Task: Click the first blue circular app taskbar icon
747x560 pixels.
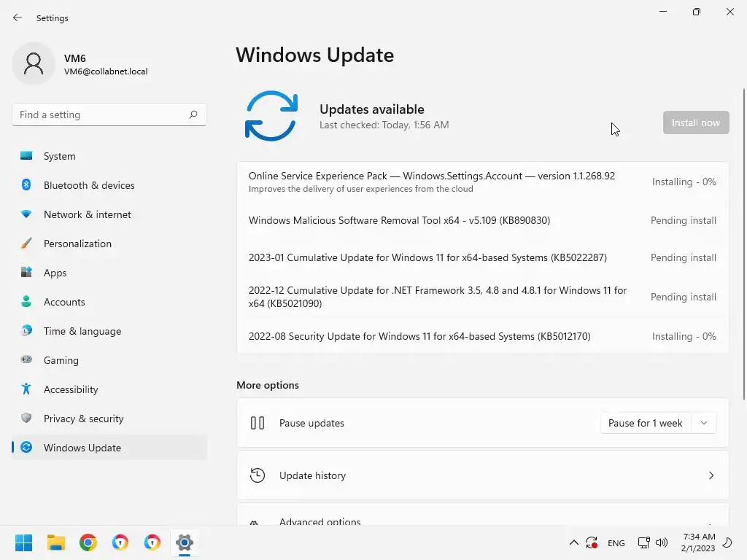Action: (x=120, y=542)
